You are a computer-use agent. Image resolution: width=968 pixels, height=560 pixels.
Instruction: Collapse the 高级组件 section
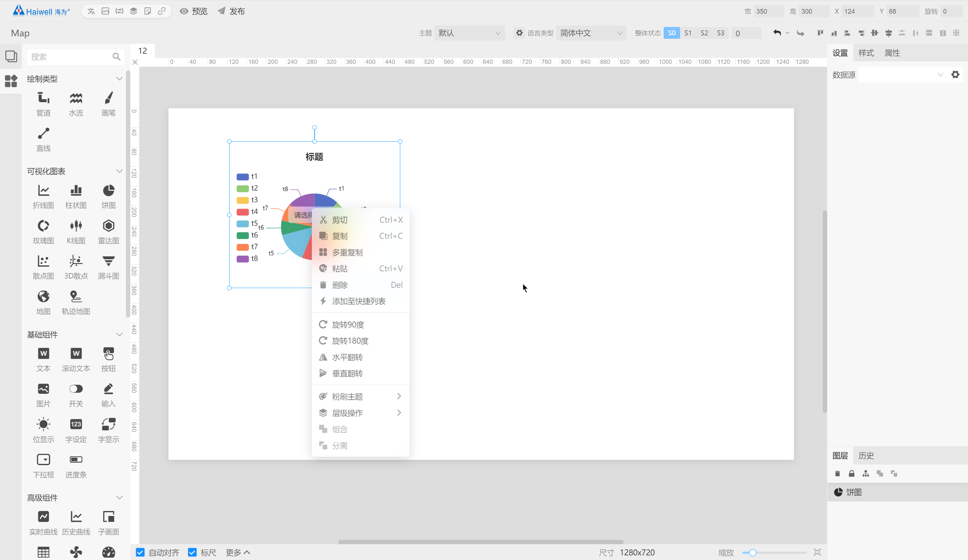(x=119, y=497)
